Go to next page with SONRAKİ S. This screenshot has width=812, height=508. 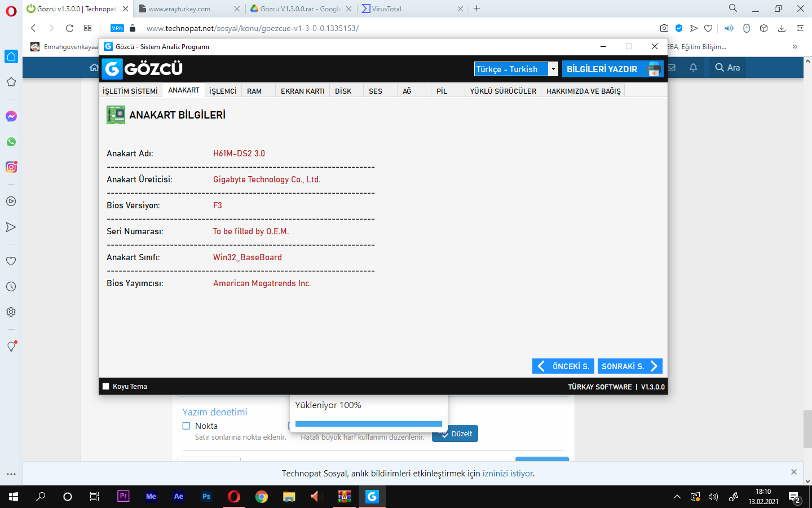pyautogui.click(x=630, y=366)
